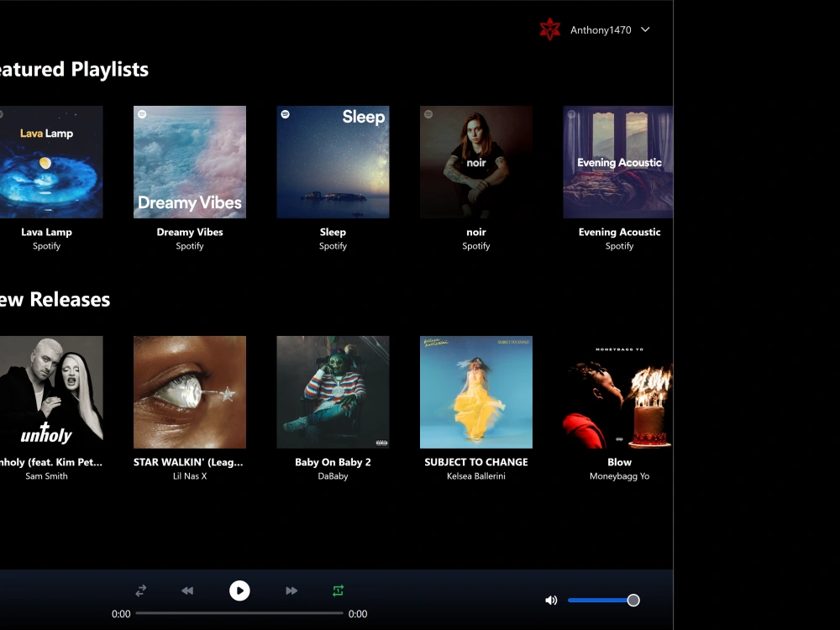This screenshot has width=840, height=630.
Task: Click the track progress bar
Action: click(239, 613)
